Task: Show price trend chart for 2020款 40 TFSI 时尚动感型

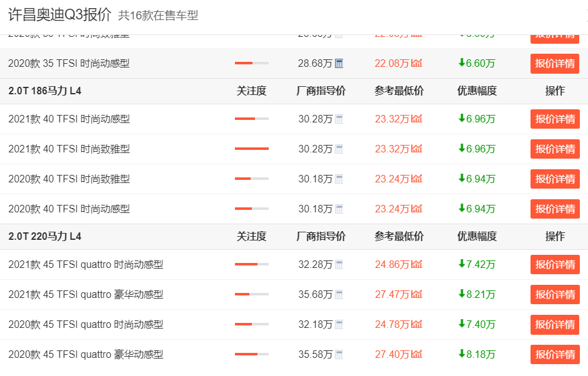Action: [x=417, y=209]
